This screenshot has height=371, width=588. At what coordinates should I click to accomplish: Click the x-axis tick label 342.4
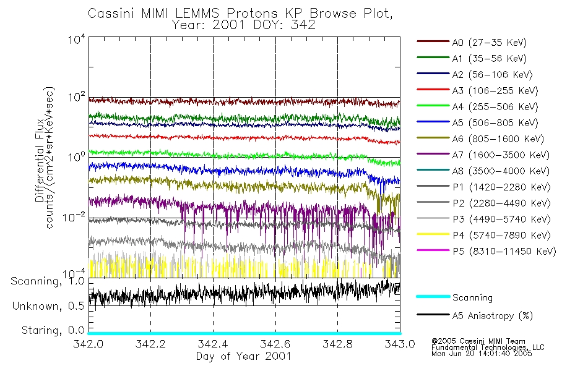click(x=213, y=344)
